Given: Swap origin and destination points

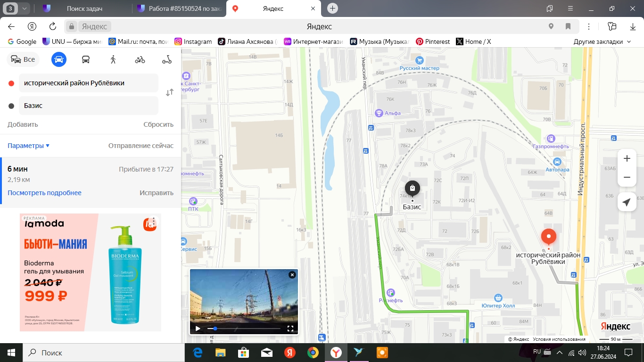Looking at the screenshot, I should click(170, 93).
